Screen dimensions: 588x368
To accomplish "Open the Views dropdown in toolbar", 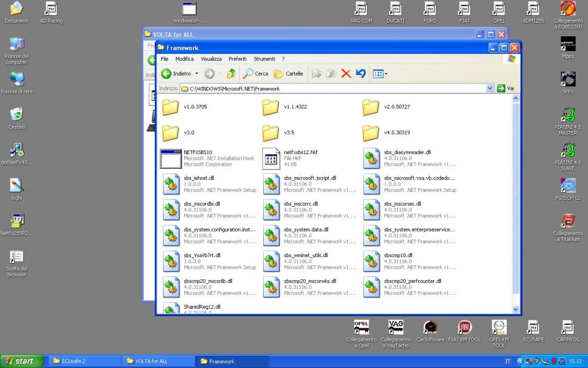I will click(x=380, y=74).
